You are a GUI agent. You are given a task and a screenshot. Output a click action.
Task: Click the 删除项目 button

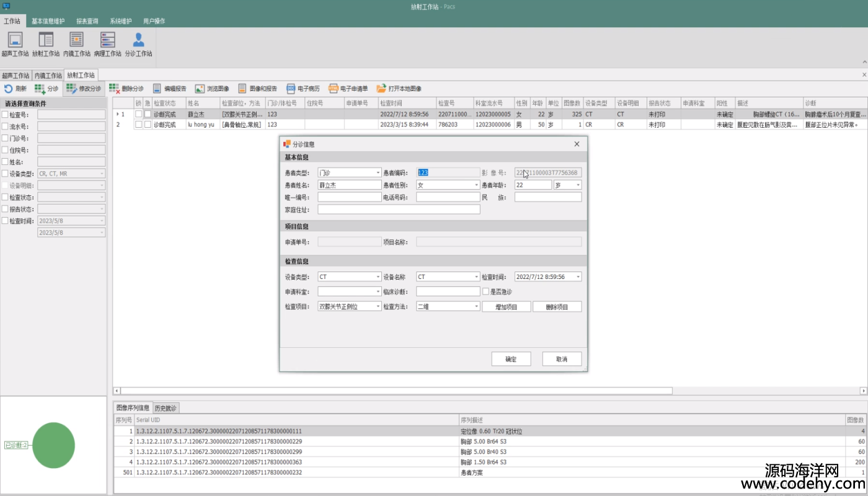point(557,306)
